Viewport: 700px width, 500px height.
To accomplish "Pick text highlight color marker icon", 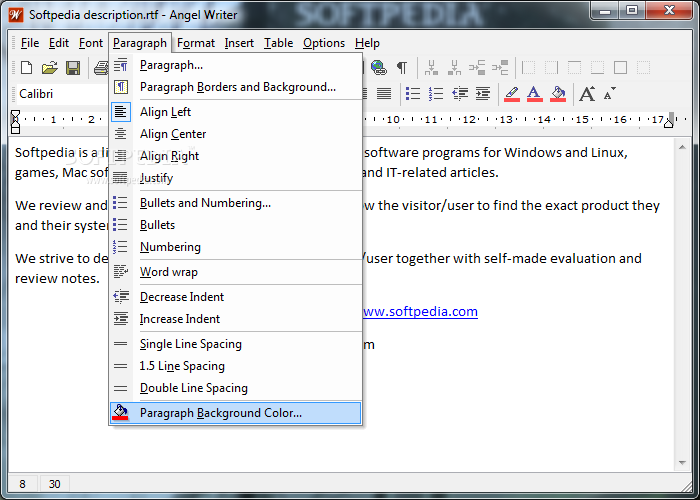I will 512,94.
